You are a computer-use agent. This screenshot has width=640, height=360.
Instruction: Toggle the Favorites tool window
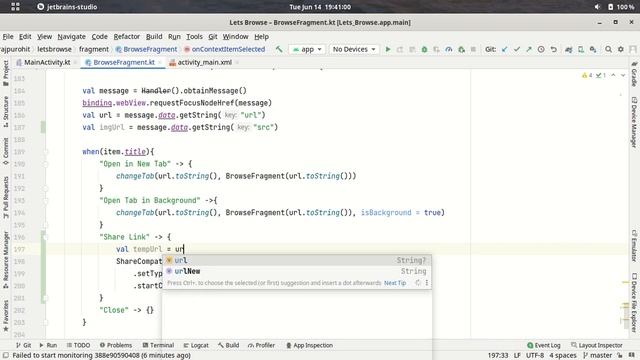tap(6, 316)
